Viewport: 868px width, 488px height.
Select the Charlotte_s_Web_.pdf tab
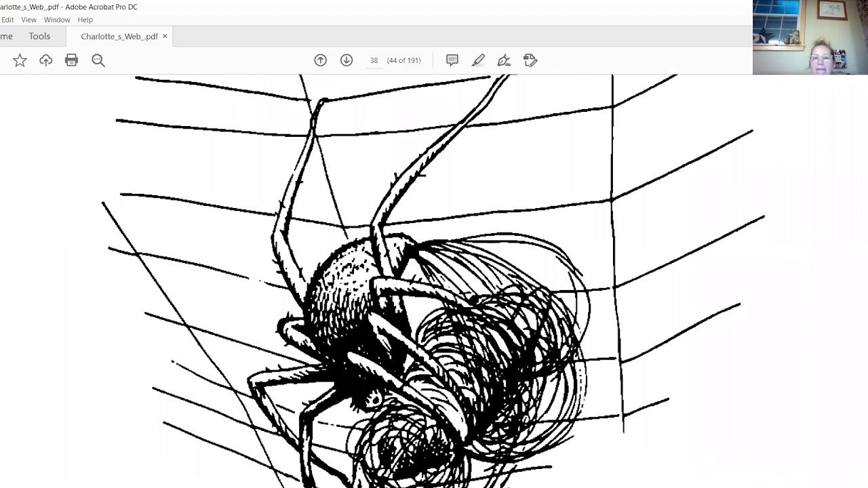click(119, 37)
